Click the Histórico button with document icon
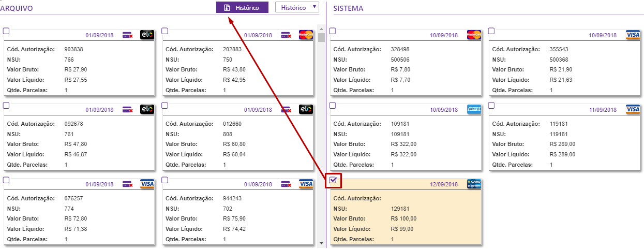This screenshot has width=644, height=249. [242, 8]
